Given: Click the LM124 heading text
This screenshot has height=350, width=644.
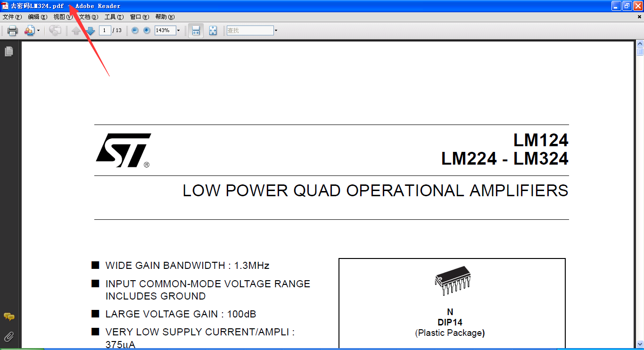Looking at the screenshot, I should 541,141.
